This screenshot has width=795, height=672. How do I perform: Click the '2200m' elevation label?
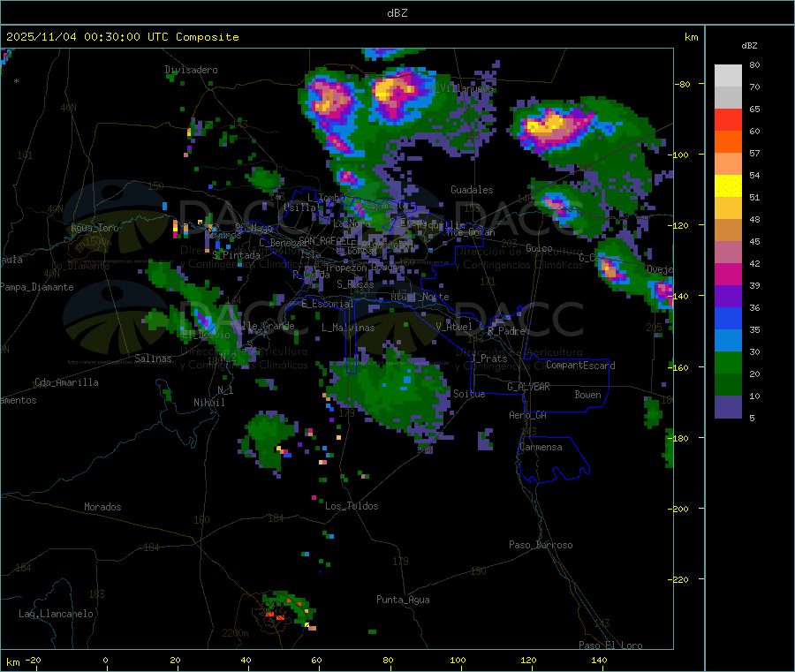point(235,633)
